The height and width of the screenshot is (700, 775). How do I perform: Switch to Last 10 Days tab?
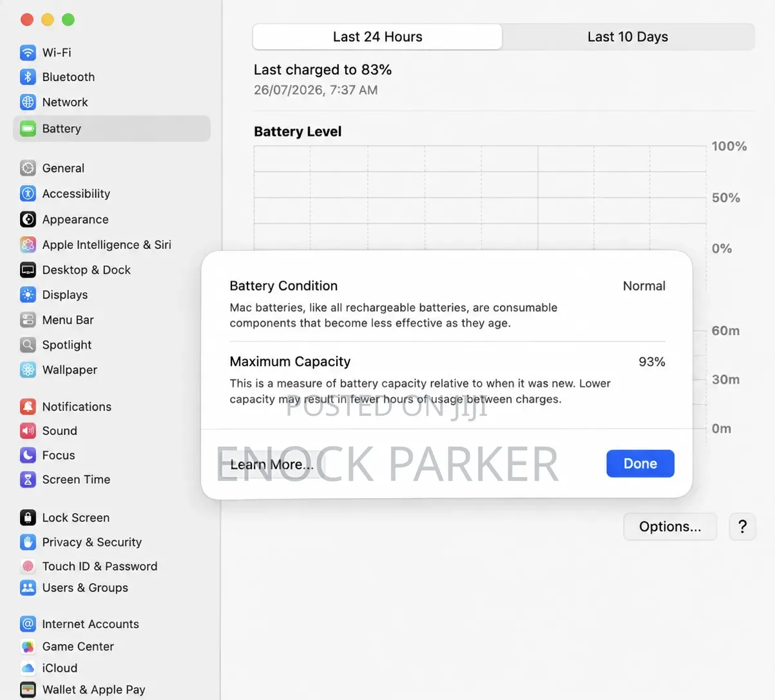click(x=628, y=37)
